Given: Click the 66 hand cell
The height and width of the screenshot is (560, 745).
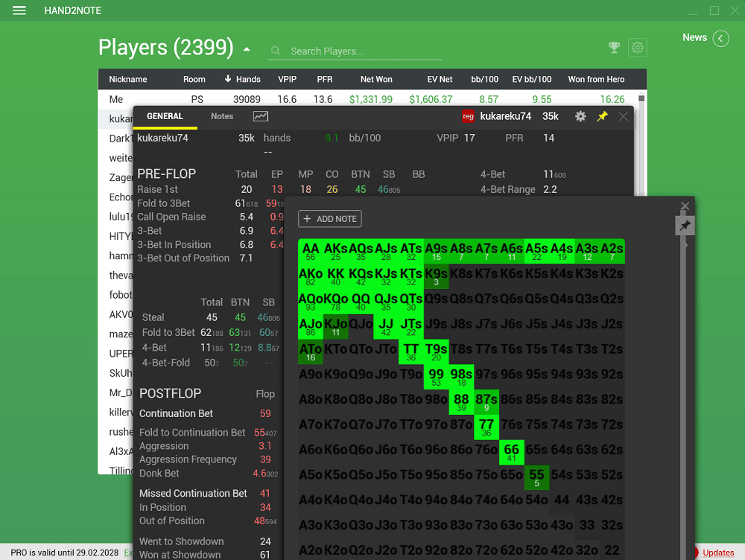Looking at the screenshot, I should pos(512,452).
